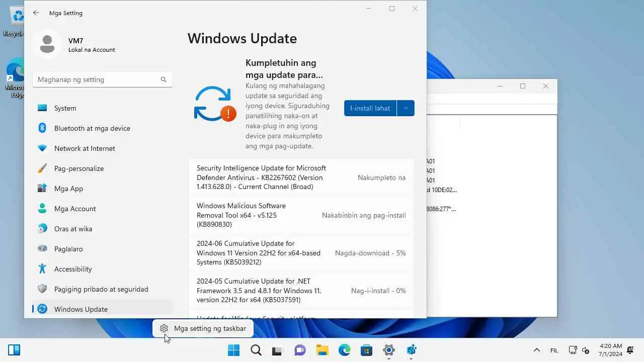Open Task View on taskbar
This screenshot has height=362, width=644.
click(x=278, y=350)
